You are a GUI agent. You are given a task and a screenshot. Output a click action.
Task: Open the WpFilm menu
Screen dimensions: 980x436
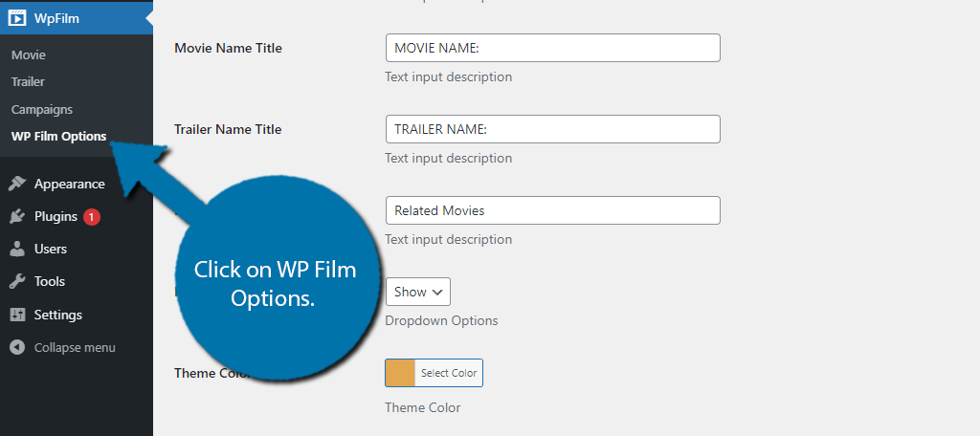coord(77,18)
